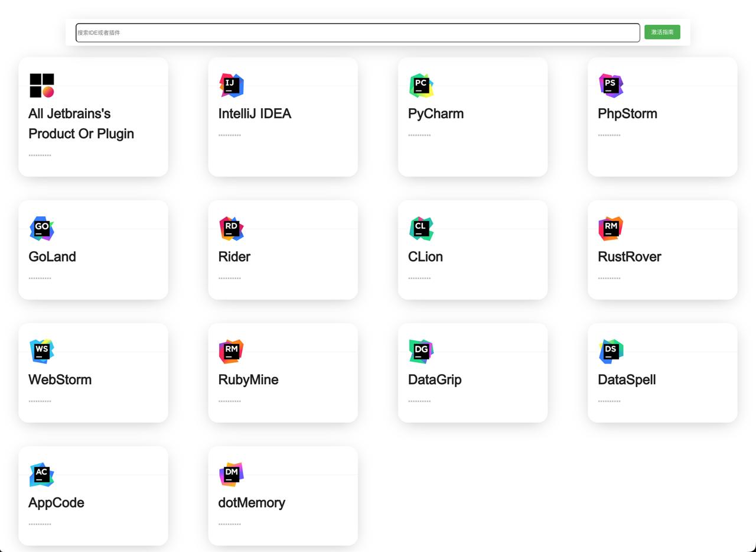The width and height of the screenshot is (756, 552).
Task: Select the RubyMine card title
Action: click(248, 379)
